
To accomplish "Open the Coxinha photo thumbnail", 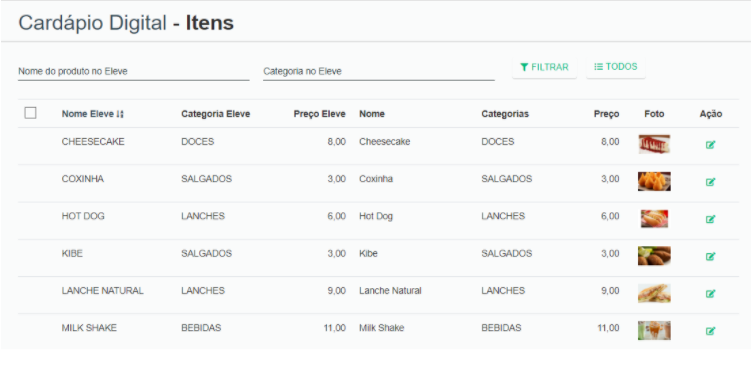I will [654, 181].
